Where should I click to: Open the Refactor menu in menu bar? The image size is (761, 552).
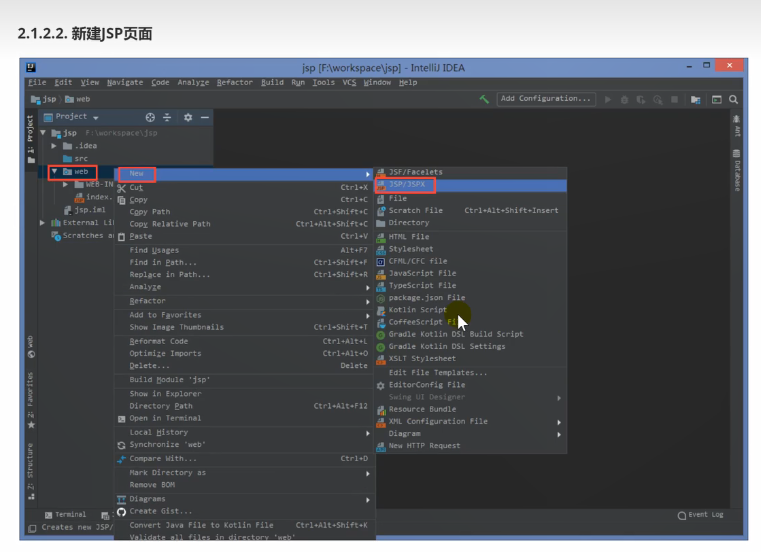234,83
